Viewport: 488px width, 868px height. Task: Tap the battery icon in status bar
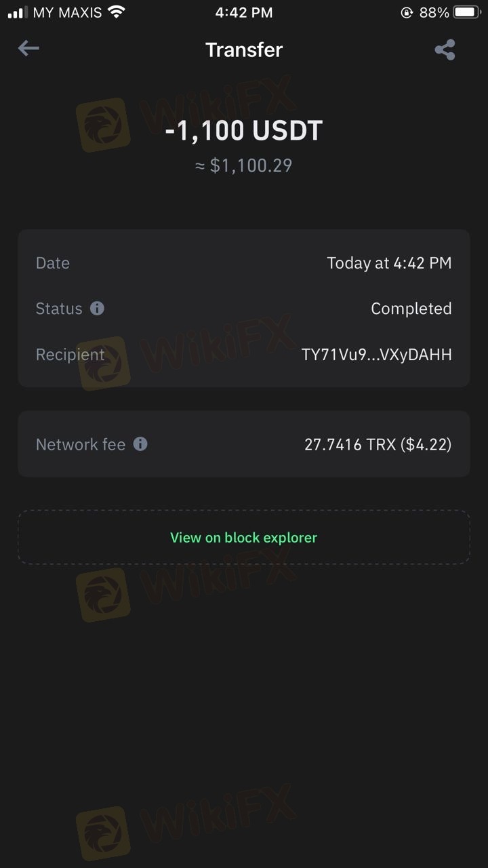pos(467,12)
